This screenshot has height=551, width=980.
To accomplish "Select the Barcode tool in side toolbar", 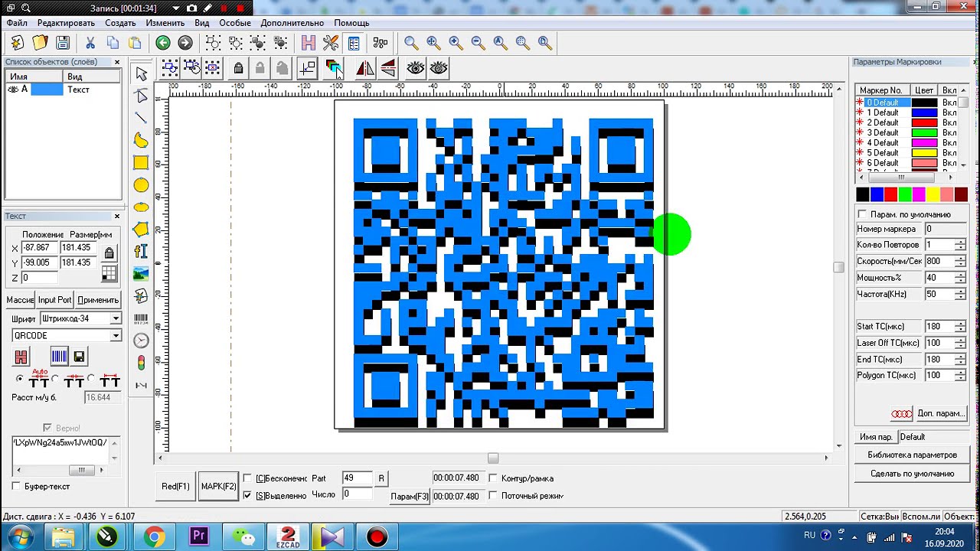I will pyautogui.click(x=141, y=318).
